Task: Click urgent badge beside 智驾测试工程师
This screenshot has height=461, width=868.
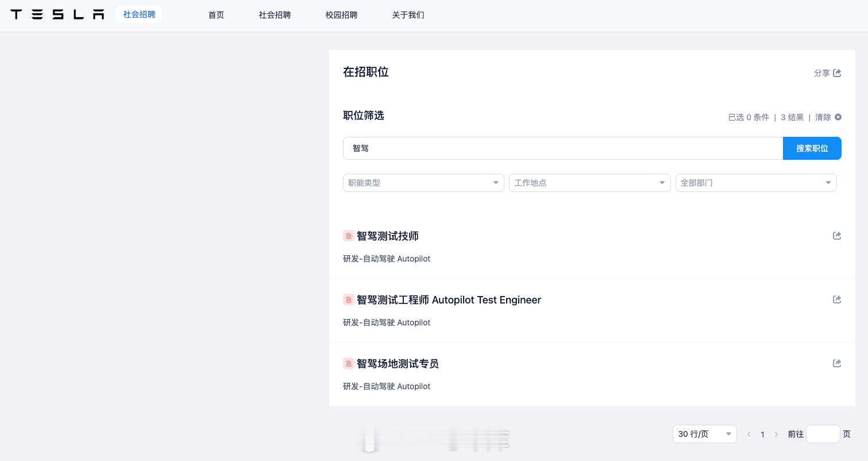Action: point(348,300)
